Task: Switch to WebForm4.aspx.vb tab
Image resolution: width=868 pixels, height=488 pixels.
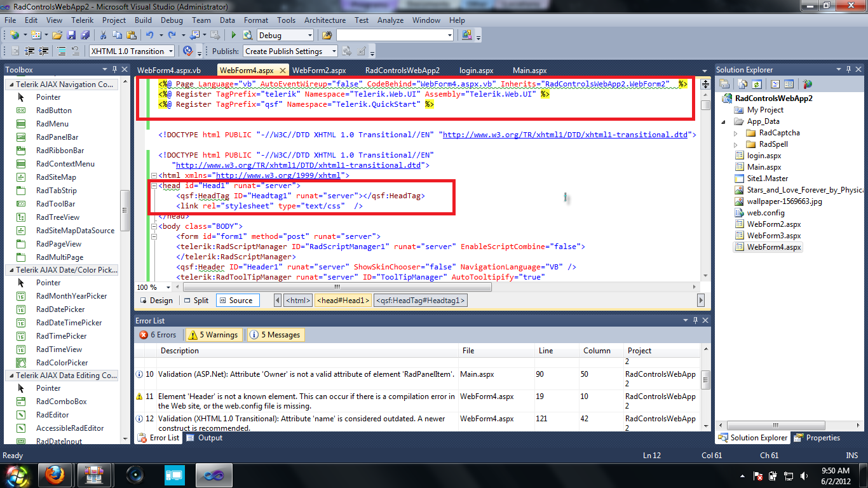Action: click(x=169, y=71)
